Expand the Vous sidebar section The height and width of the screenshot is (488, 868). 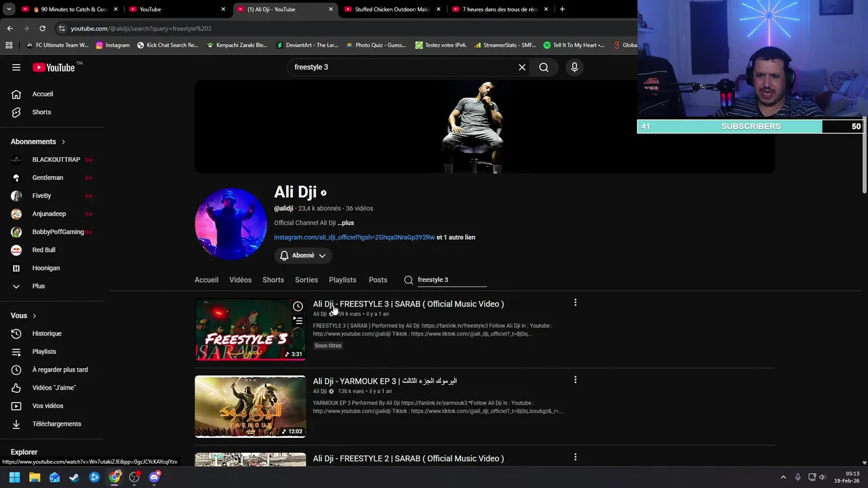tap(24, 316)
